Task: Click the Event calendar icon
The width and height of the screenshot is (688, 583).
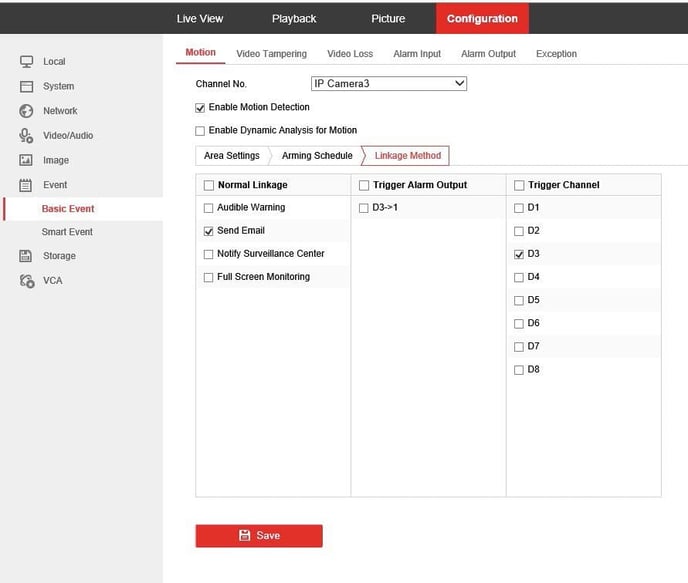Action: (27, 185)
